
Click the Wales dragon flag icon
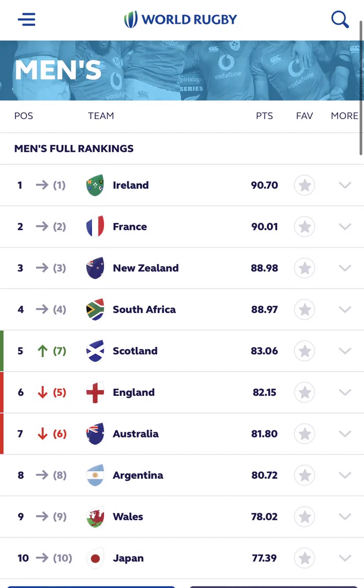pos(95,516)
